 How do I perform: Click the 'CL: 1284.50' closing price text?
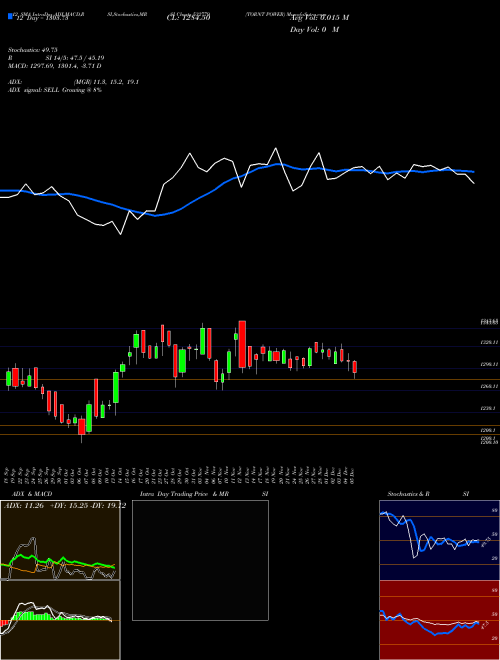189,18
